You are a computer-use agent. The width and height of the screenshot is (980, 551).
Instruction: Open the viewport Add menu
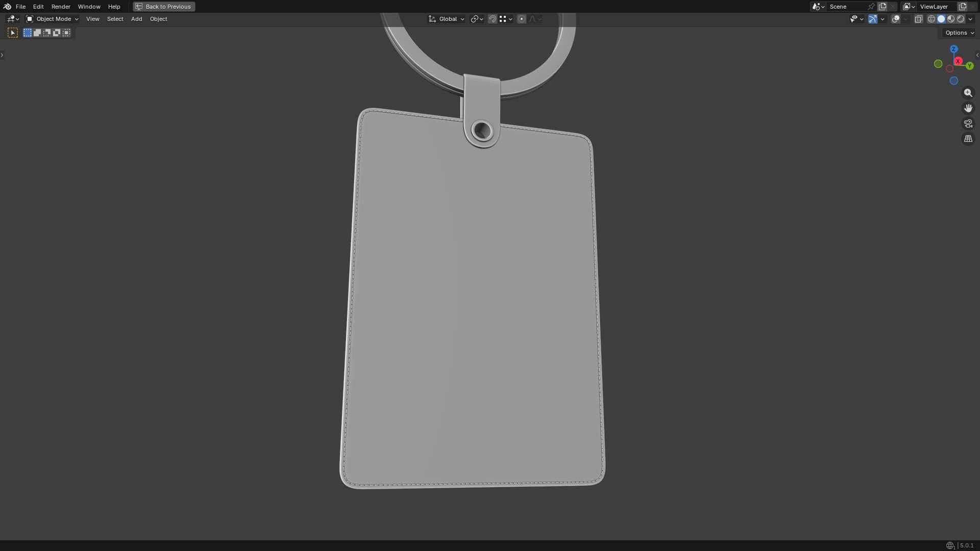(x=136, y=19)
